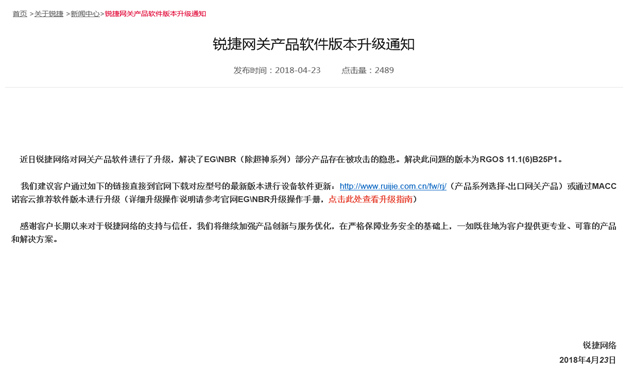The image size is (635, 373).
Task: Click the paragraph starting 我们建议客户
Action: [314, 193]
